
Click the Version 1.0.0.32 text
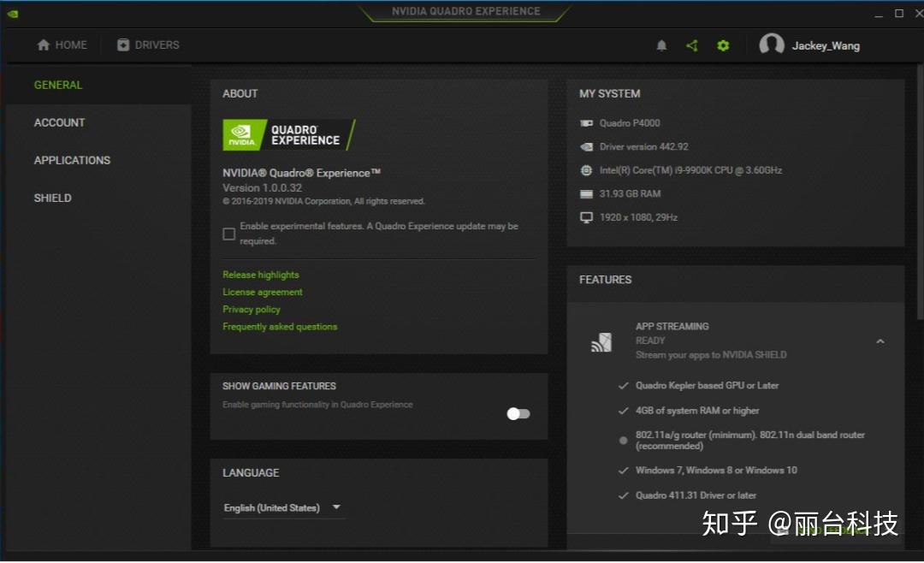click(x=263, y=188)
